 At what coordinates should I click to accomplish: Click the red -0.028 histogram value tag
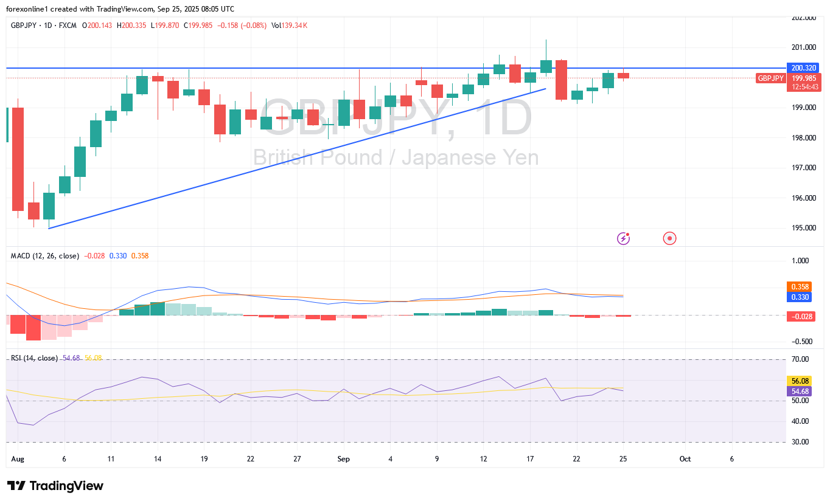[802, 316]
